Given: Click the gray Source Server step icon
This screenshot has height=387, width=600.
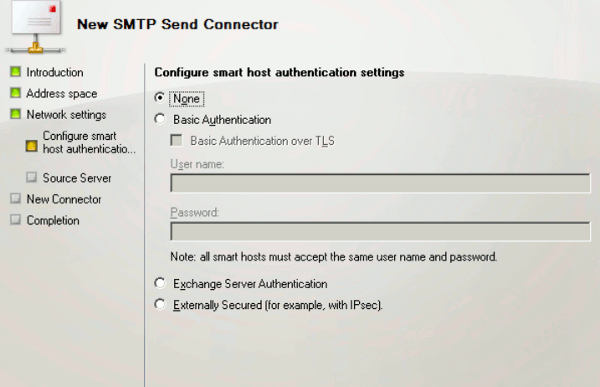Looking at the screenshot, I should coord(32,177).
